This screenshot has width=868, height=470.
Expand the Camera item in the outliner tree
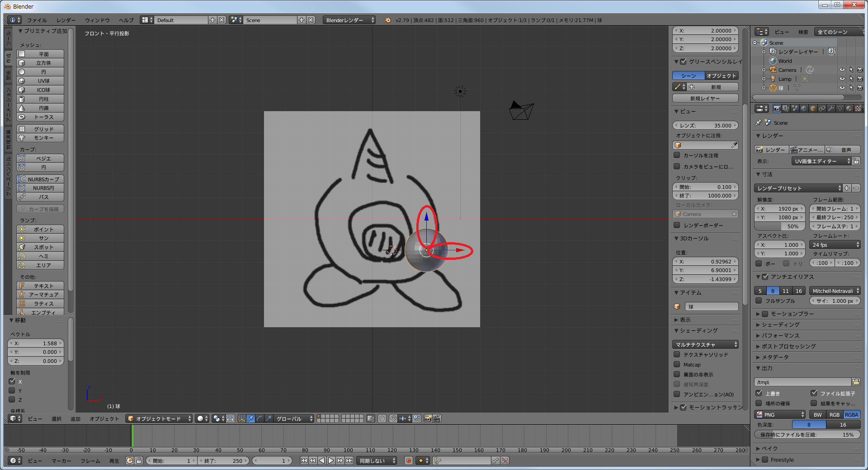tap(764, 70)
